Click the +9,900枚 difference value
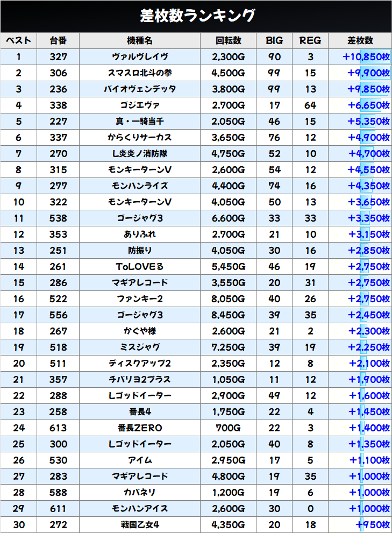The width and height of the screenshot is (392, 533). click(x=368, y=73)
